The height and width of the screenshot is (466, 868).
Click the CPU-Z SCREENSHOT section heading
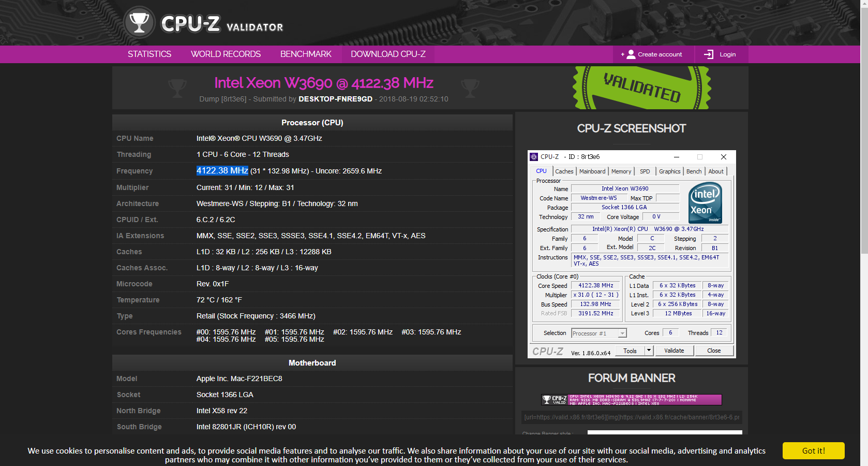coord(632,128)
